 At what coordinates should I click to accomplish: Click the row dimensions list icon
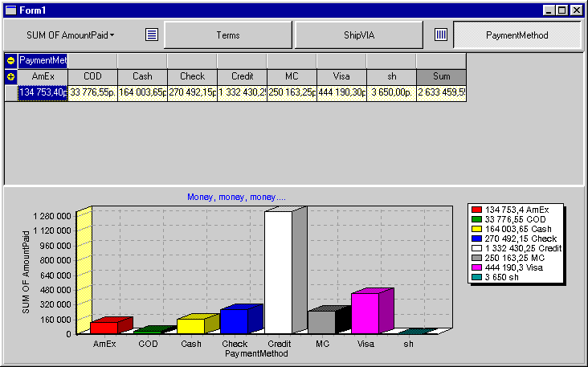[x=152, y=35]
